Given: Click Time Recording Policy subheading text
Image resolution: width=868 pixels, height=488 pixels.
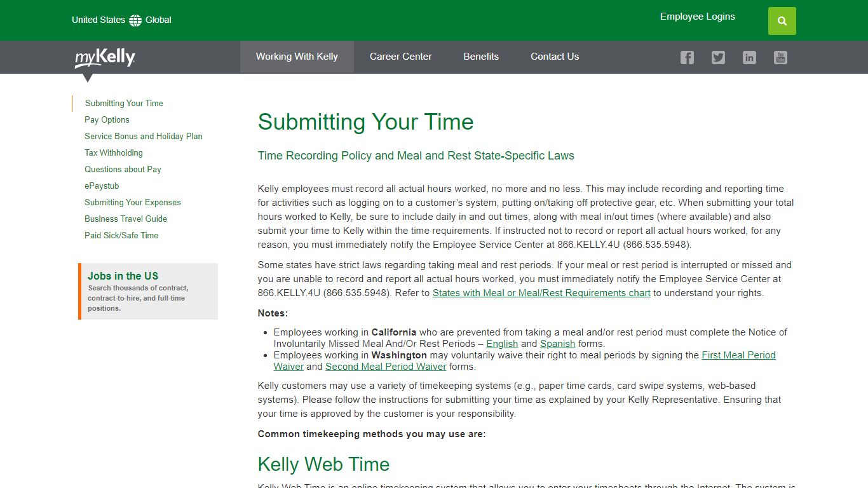Looking at the screenshot, I should (x=416, y=156).
